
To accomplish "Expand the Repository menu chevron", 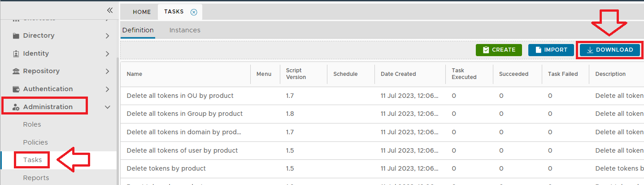I will tap(107, 71).
